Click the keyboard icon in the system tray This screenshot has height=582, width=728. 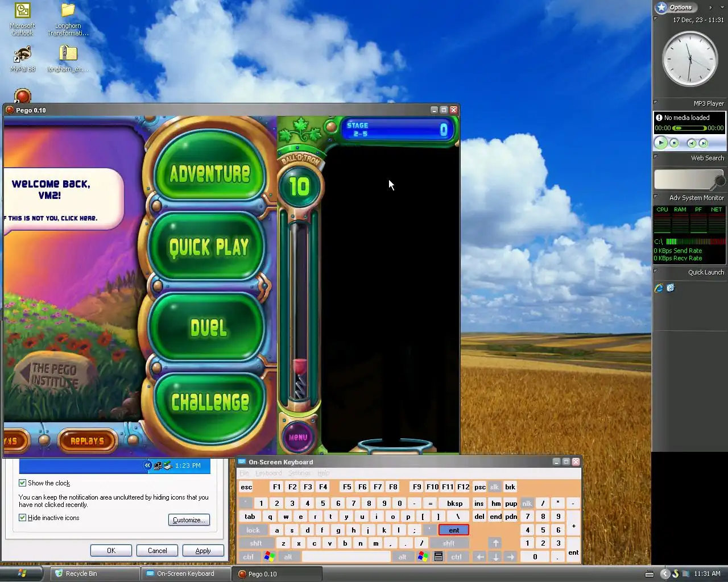tap(650, 574)
